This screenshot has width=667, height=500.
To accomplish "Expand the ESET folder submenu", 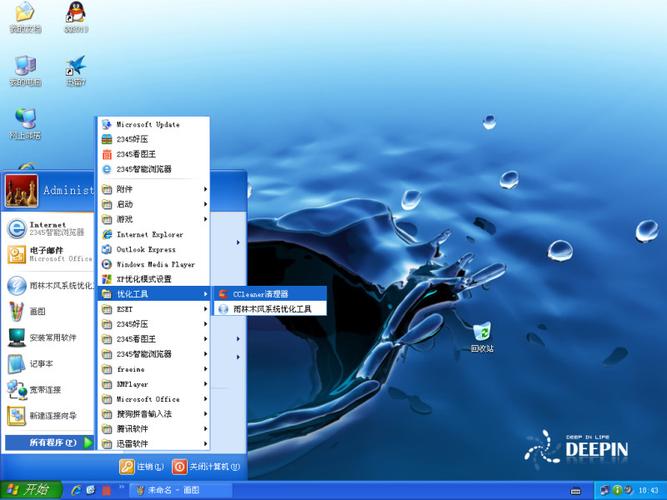I will [x=154, y=309].
